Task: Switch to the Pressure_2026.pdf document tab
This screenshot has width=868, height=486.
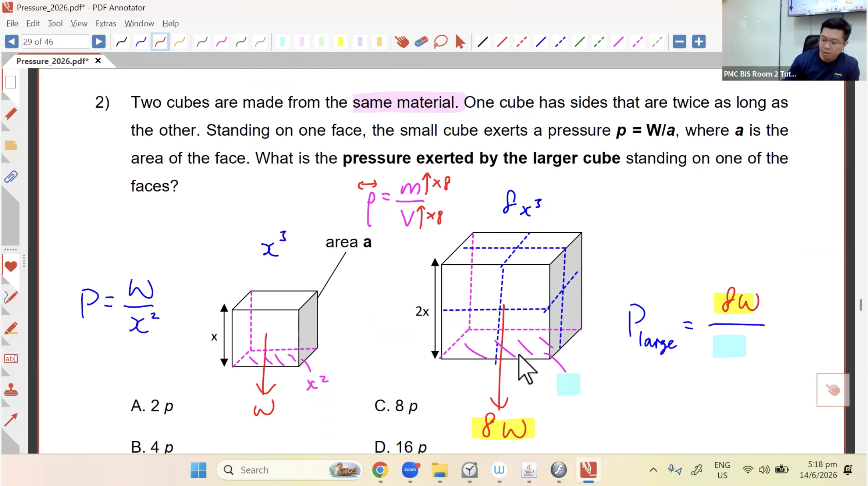Action: pyautogui.click(x=52, y=61)
